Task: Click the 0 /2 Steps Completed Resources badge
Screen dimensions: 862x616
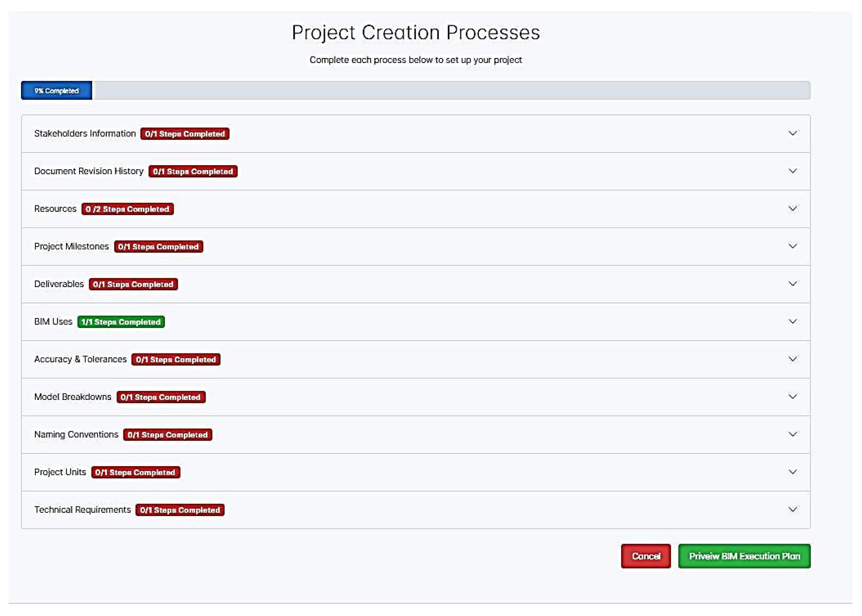Action: (x=127, y=209)
